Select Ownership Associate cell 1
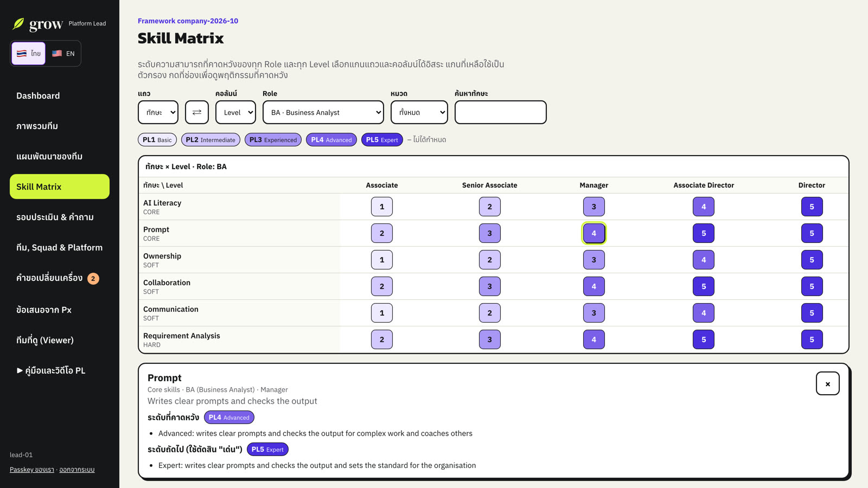The width and height of the screenshot is (868, 488). tap(382, 260)
